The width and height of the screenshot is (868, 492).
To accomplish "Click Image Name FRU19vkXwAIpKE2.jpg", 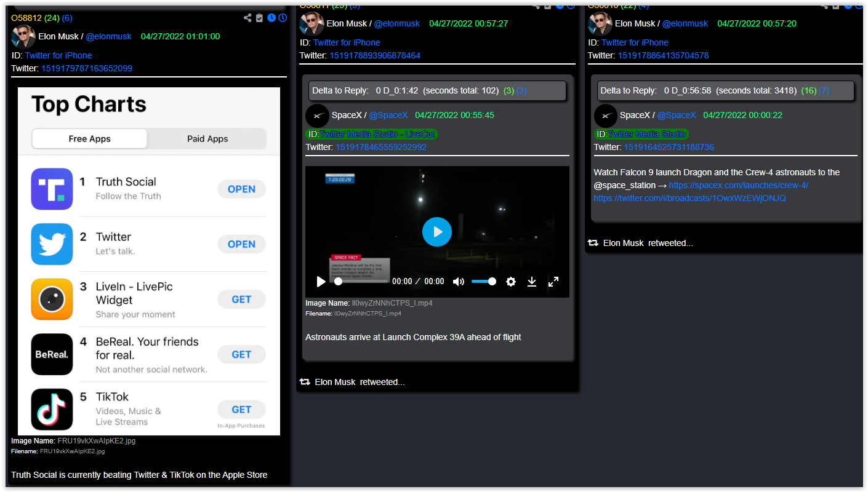I will (73, 440).
